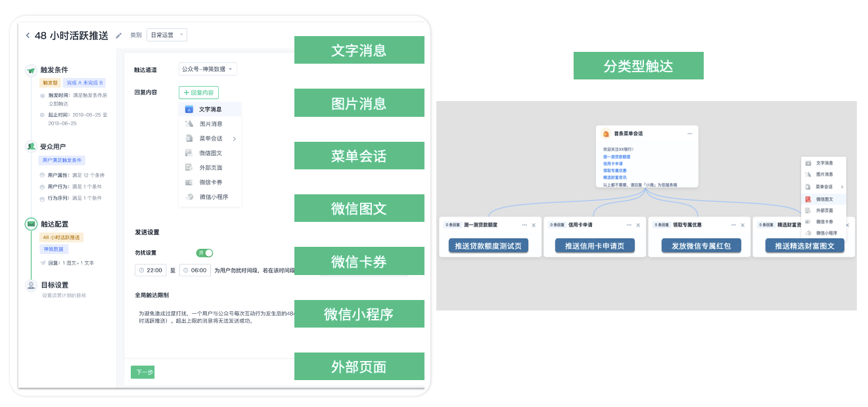Choose 外部页面 in the flowchart popup menu
The width and height of the screenshot is (868, 407).
pos(824,211)
